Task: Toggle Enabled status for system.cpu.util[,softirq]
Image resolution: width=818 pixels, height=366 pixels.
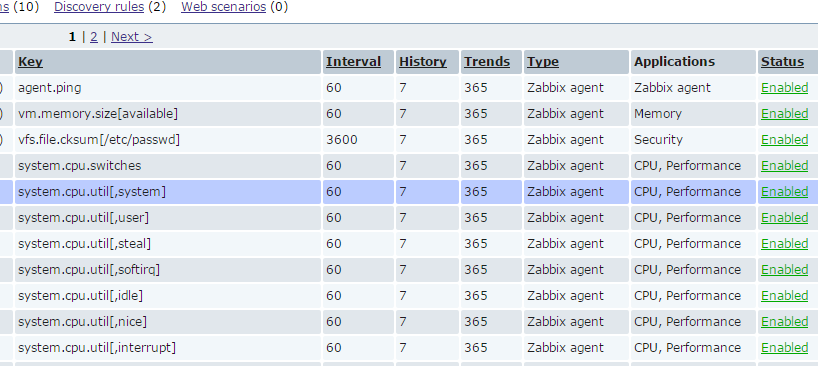Action: [784, 270]
